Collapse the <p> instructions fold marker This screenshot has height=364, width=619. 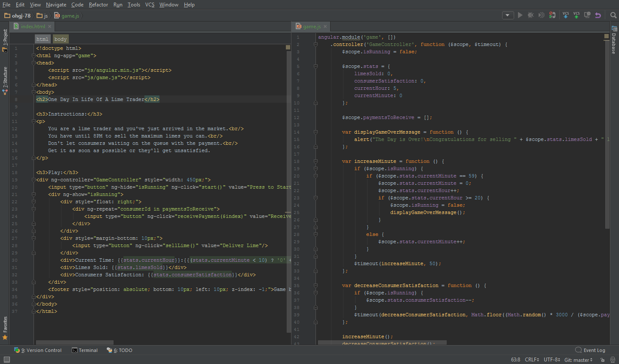(x=34, y=122)
